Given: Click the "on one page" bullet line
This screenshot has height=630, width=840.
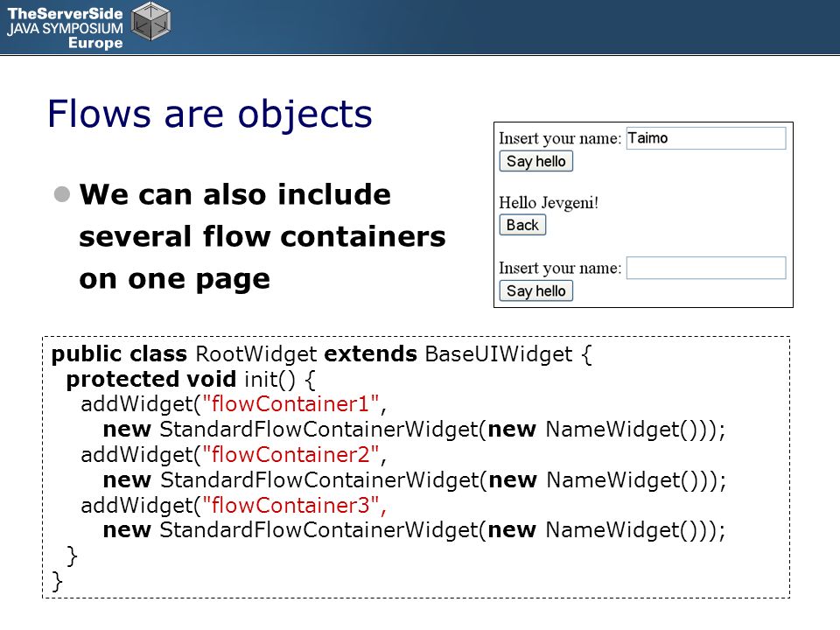Looking at the screenshot, I should pyautogui.click(x=175, y=280).
